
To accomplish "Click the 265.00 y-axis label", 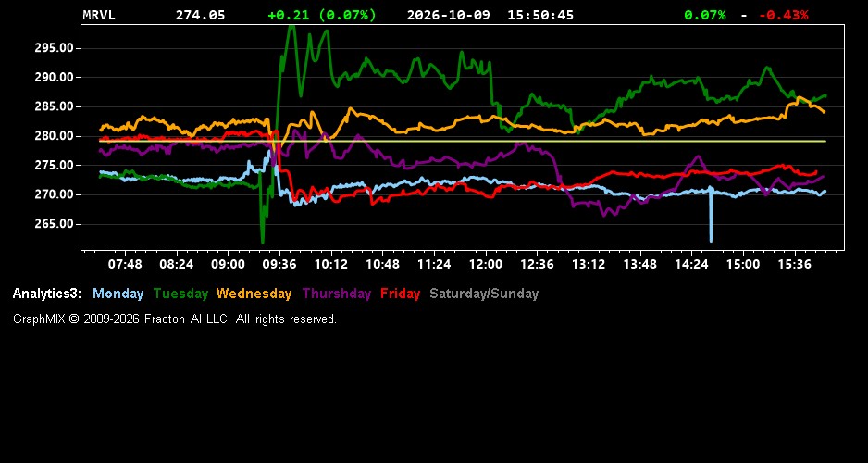I will pyautogui.click(x=55, y=224).
